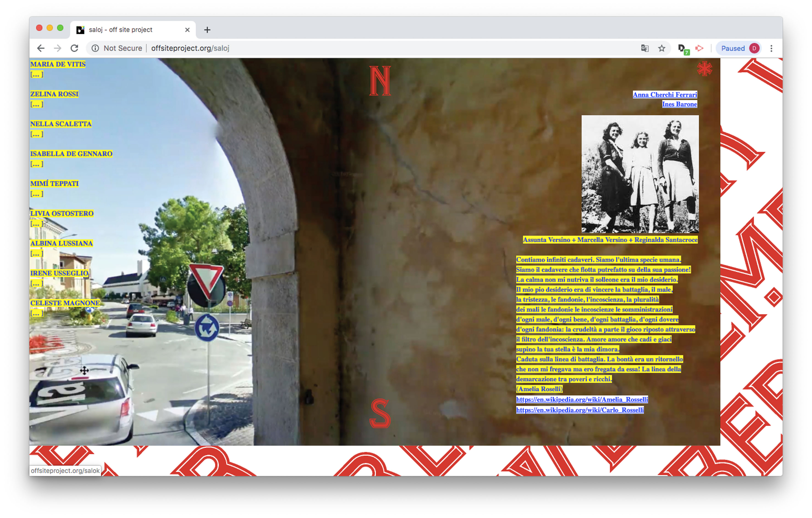Open the Chrome three-dot menu

pyautogui.click(x=771, y=48)
